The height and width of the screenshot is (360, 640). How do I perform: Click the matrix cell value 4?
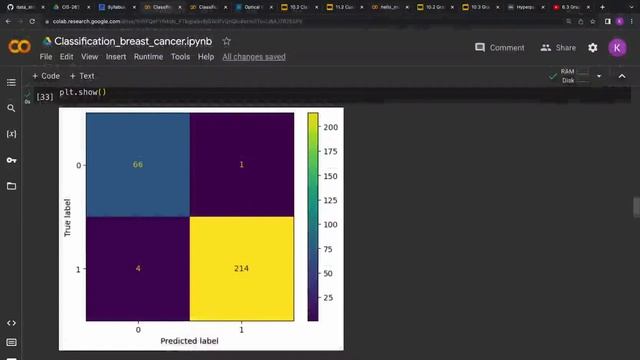pos(138,268)
